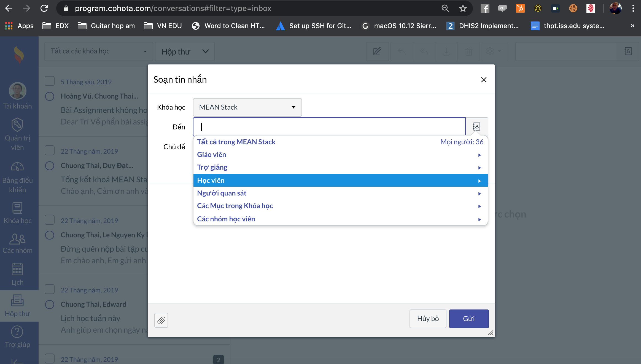Viewport: 641px width, 364px height.
Task: Click into the Đến recipient field
Action: 329,127
